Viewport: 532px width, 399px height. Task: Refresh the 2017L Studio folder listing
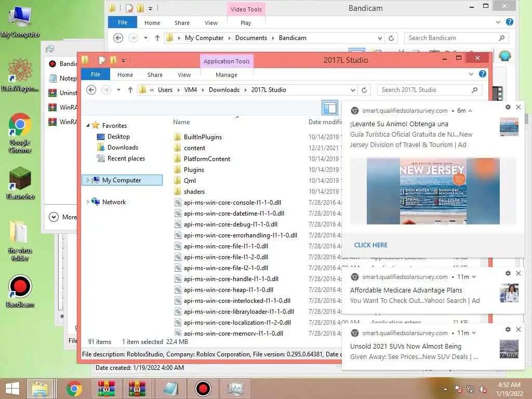(x=364, y=90)
